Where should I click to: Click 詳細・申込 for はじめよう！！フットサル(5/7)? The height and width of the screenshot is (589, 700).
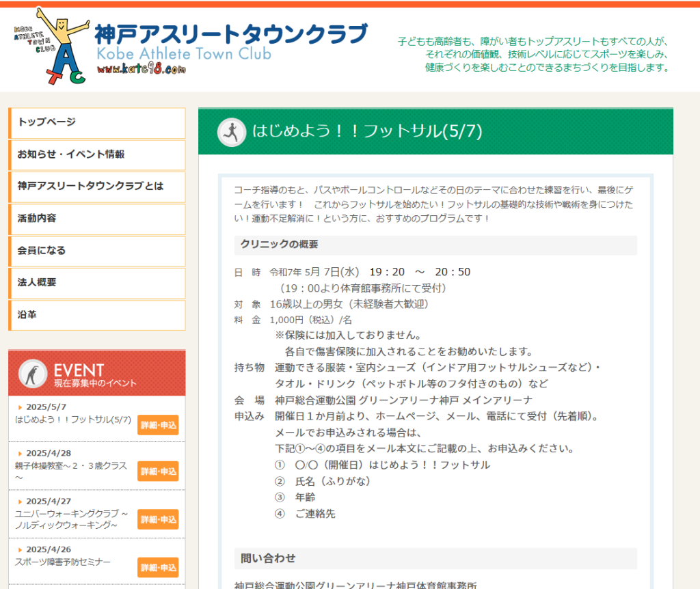[x=158, y=425]
